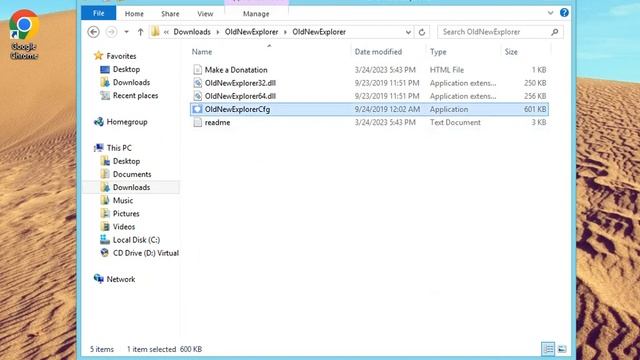The width and height of the screenshot is (640, 360).
Task: Open Homegroup in navigation pane
Action: (127, 122)
